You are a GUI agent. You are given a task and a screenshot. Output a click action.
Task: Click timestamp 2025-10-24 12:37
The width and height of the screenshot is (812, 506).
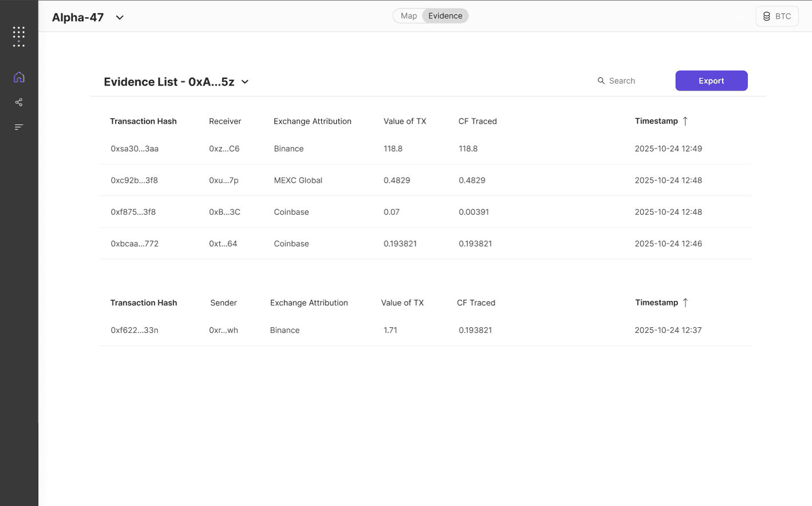pyautogui.click(x=668, y=330)
